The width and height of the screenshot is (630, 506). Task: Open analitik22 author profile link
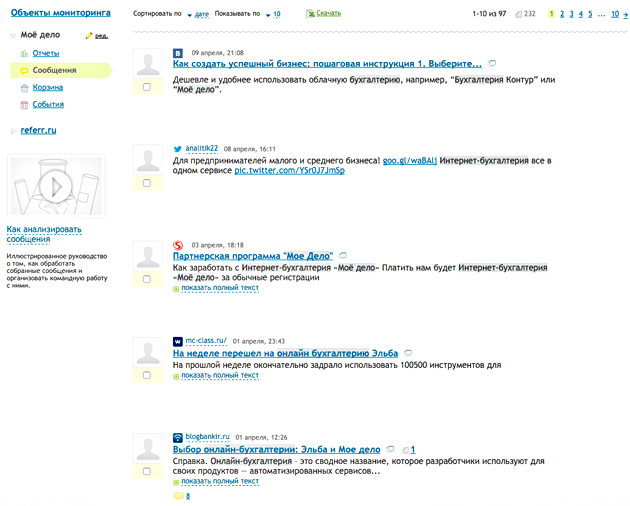pos(202,148)
